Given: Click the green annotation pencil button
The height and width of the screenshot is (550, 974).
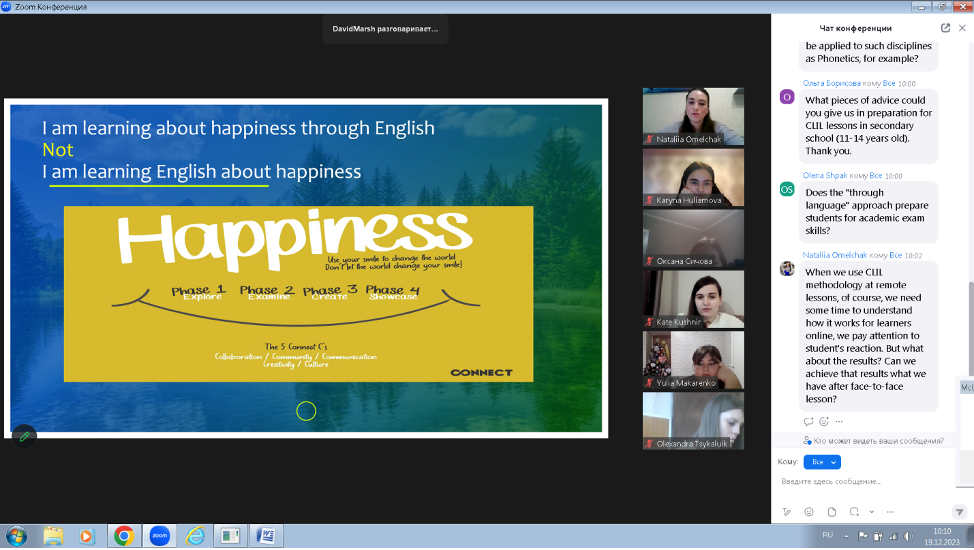Looking at the screenshot, I should pos(23,436).
